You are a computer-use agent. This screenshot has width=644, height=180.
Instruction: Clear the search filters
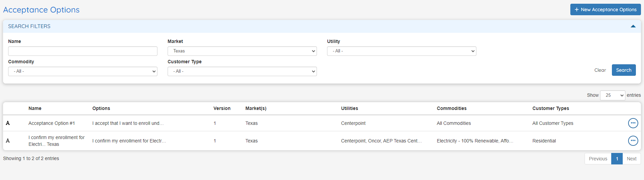click(600, 70)
